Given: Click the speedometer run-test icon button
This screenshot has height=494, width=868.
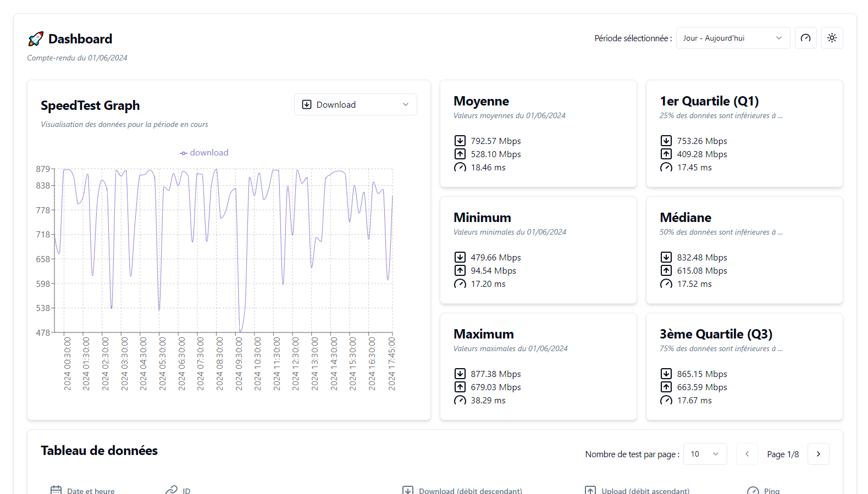Looking at the screenshot, I should click(x=806, y=38).
